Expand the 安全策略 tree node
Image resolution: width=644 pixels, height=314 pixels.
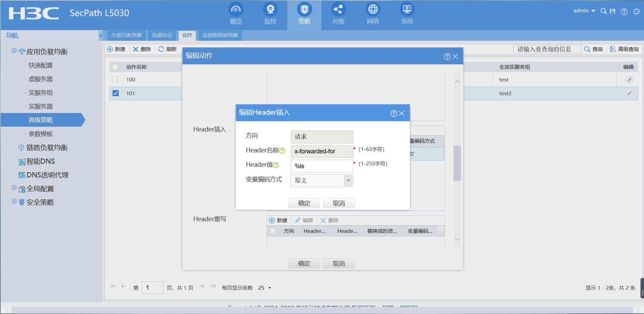click(x=14, y=201)
